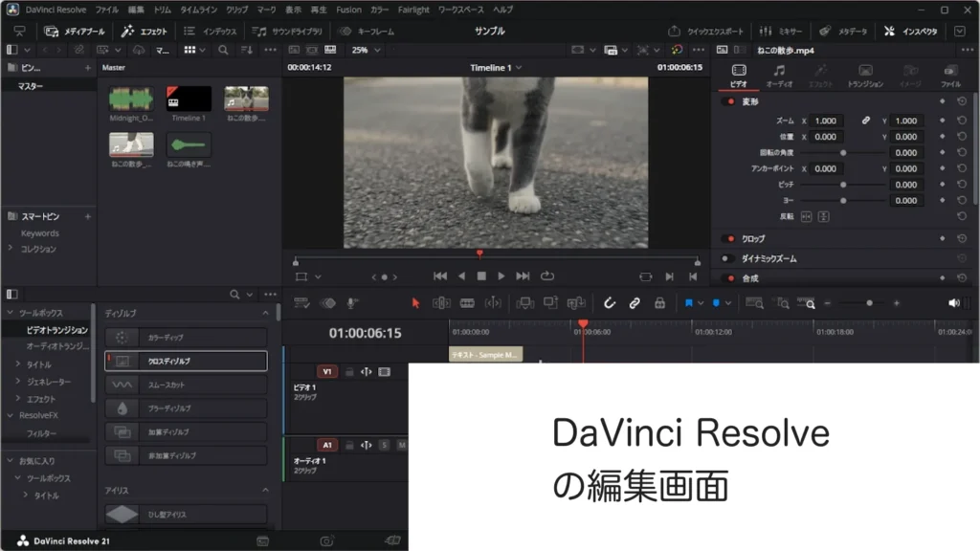
Task: Open the サウンドライブラリ panel
Action: pos(287,32)
